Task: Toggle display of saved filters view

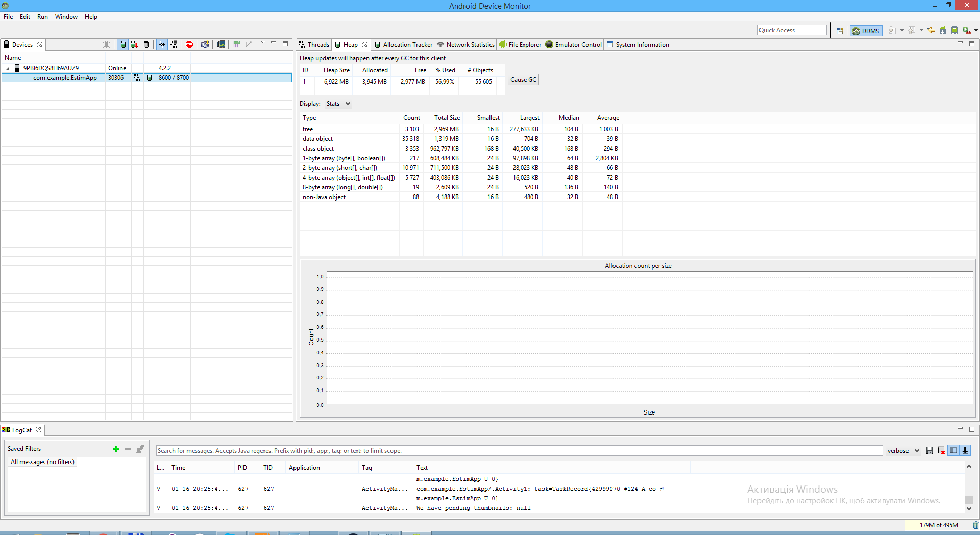Action: click(953, 451)
